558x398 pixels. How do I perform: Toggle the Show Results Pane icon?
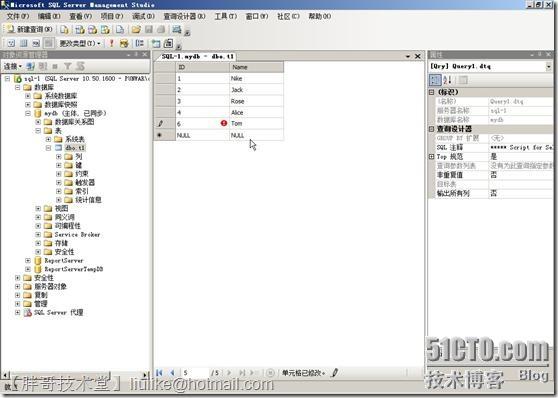(48, 43)
